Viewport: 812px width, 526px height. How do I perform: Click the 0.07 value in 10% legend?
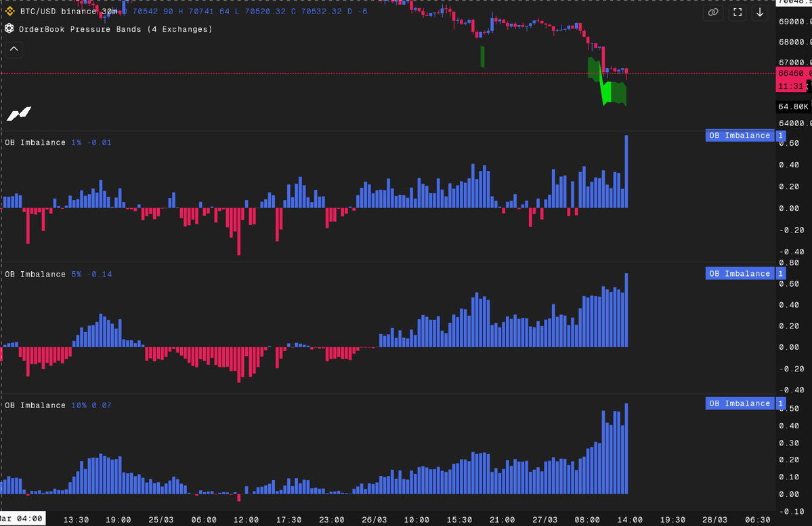(x=102, y=405)
